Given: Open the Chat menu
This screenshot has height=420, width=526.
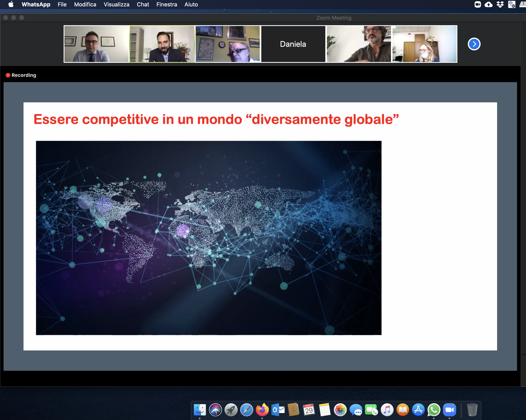Looking at the screenshot, I should (x=143, y=4).
